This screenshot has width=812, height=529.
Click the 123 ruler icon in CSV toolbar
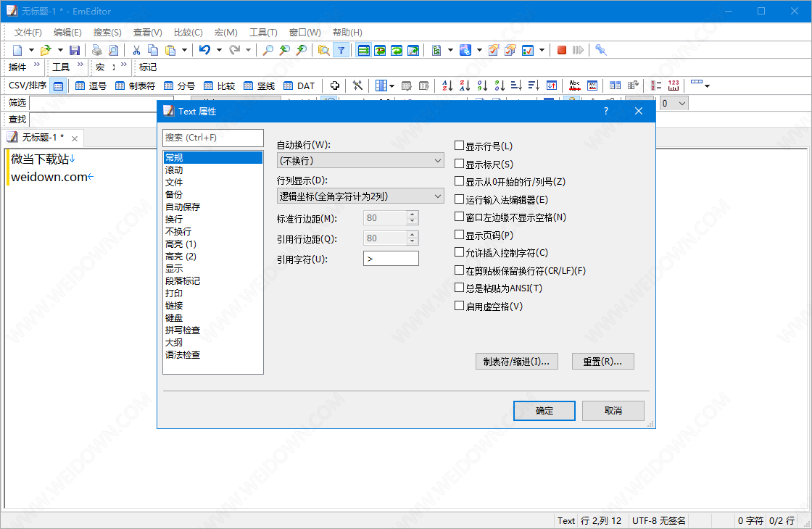(674, 86)
